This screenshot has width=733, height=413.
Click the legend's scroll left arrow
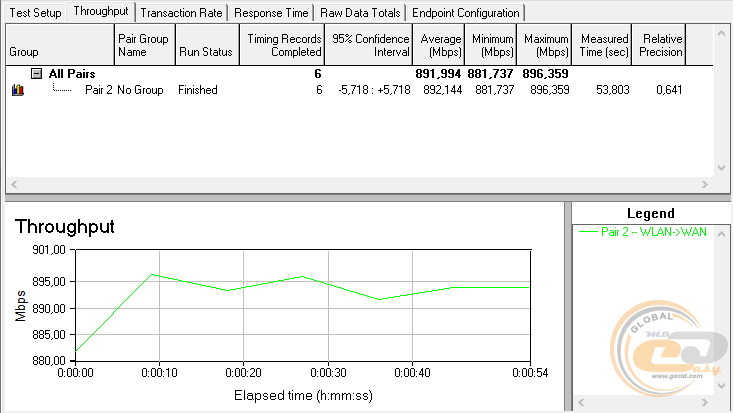[581, 402]
